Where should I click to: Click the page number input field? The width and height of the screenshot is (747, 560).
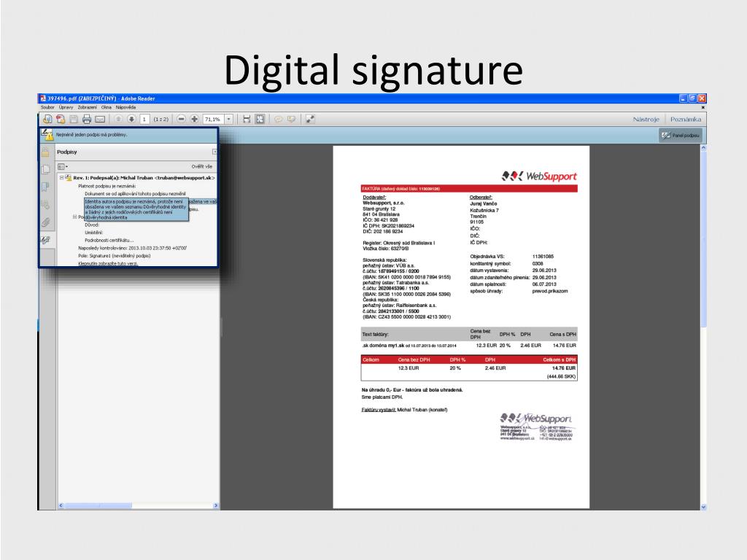click(x=144, y=119)
